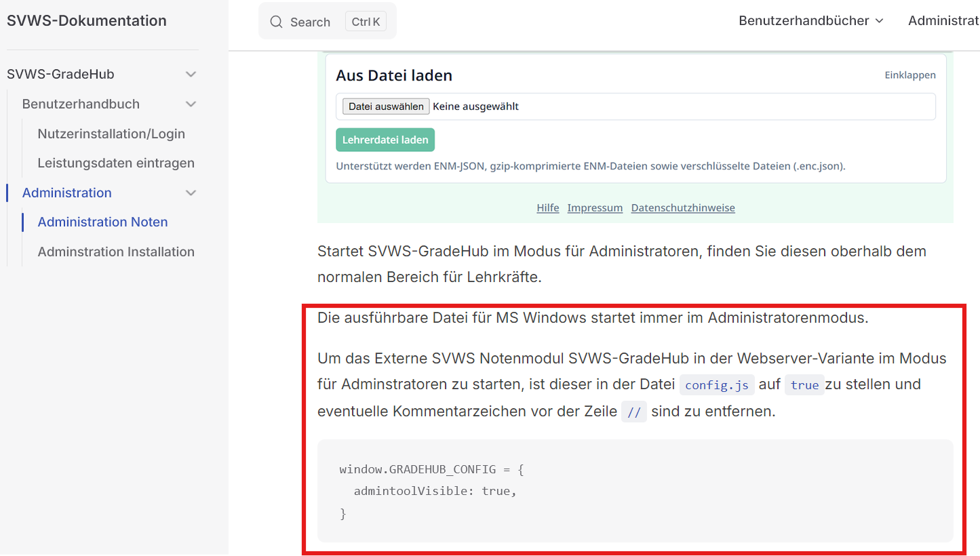Screen dimensions: 980x556
Task: Select Administration Noten in sidebar
Action: (102, 222)
